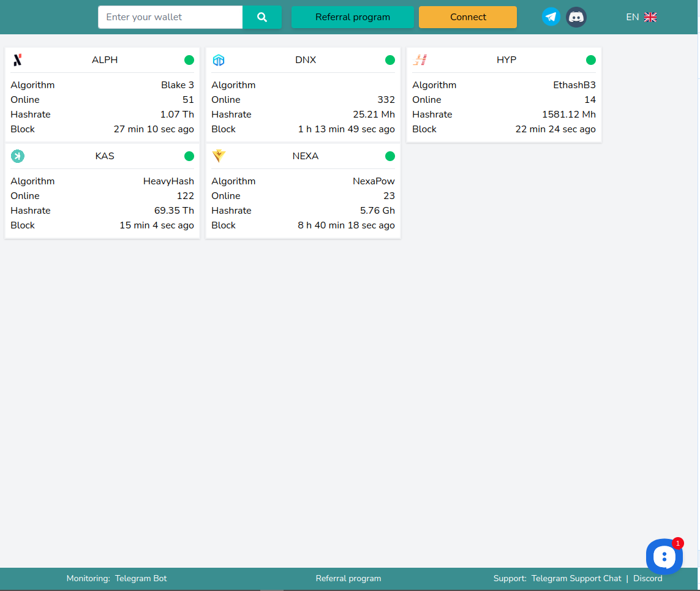Focus the Enter your wallet field

tap(170, 17)
